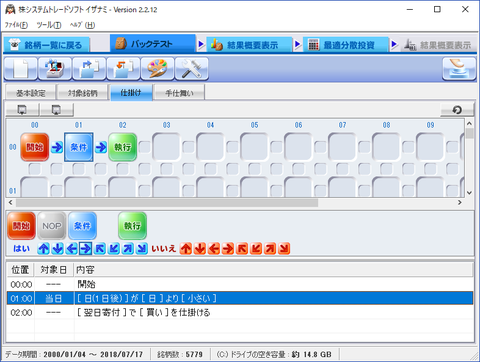Set いいえ direction to red down-left arrow
The image size is (480, 362).
coord(256,249)
